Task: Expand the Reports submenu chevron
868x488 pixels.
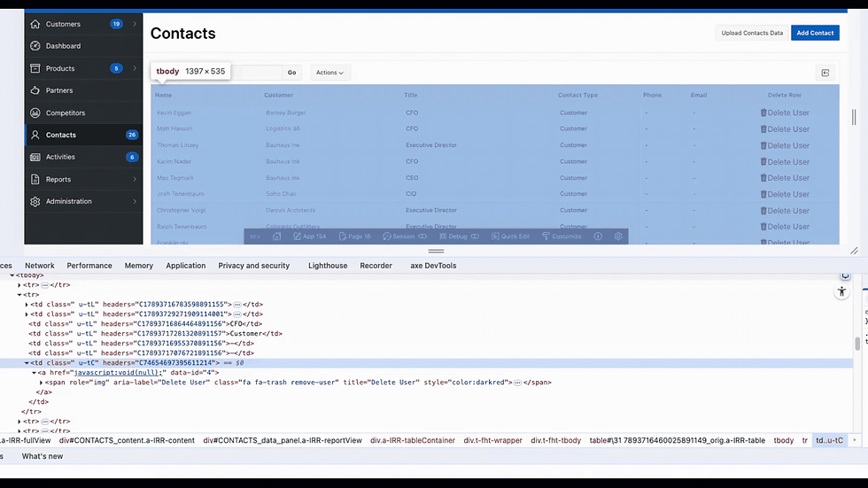Action: (x=135, y=179)
